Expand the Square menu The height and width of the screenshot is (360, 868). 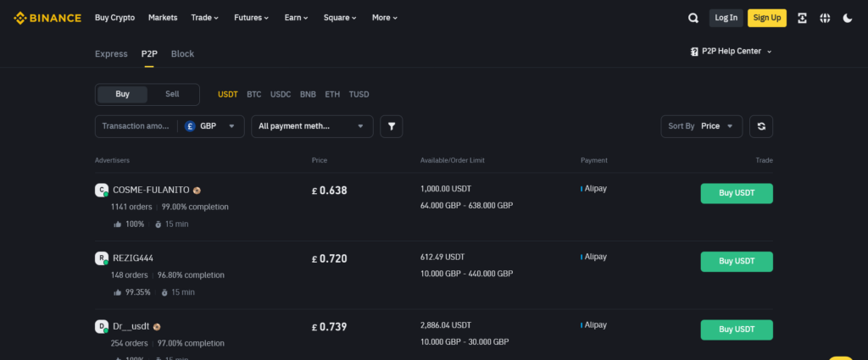point(340,18)
